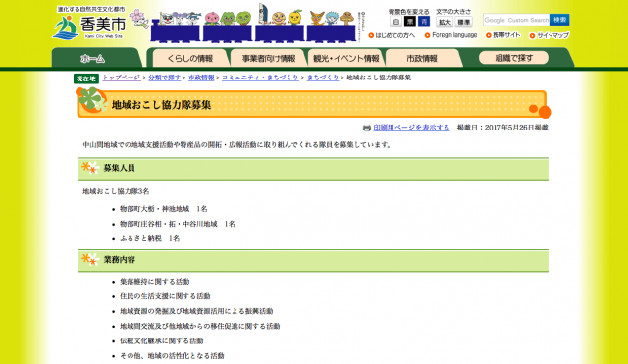
Task: Click the printer icon beside print link
Action: (366, 129)
